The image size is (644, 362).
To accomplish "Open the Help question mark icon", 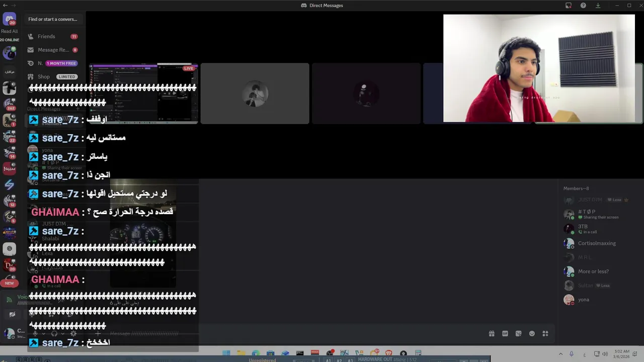I will [x=583, y=5].
